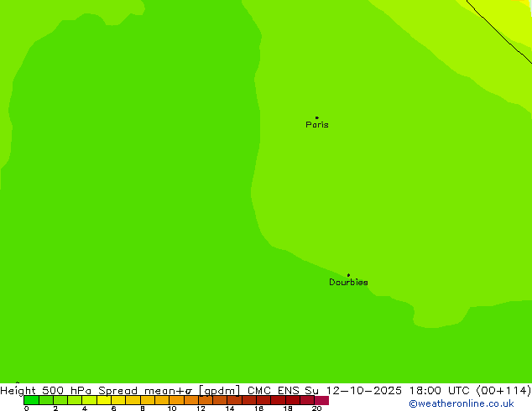This screenshot has height=411, width=532.
Task: Click the '[gpdm]' unit text
Action: [219, 391]
